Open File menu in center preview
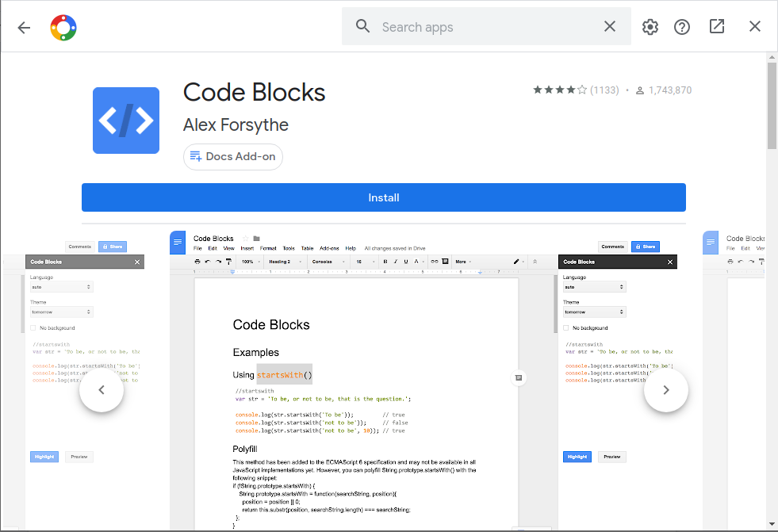The image size is (778, 532). click(x=197, y=248)
